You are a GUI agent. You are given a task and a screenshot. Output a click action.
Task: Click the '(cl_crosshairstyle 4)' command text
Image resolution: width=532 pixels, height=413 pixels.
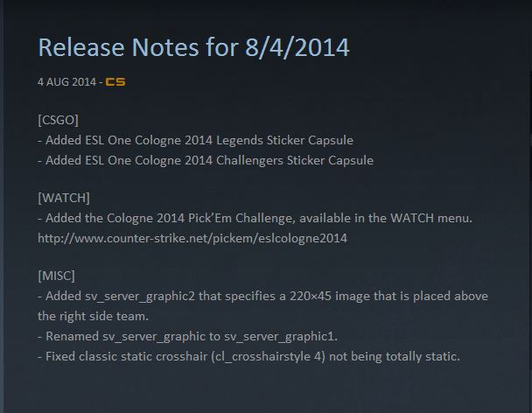276,356
